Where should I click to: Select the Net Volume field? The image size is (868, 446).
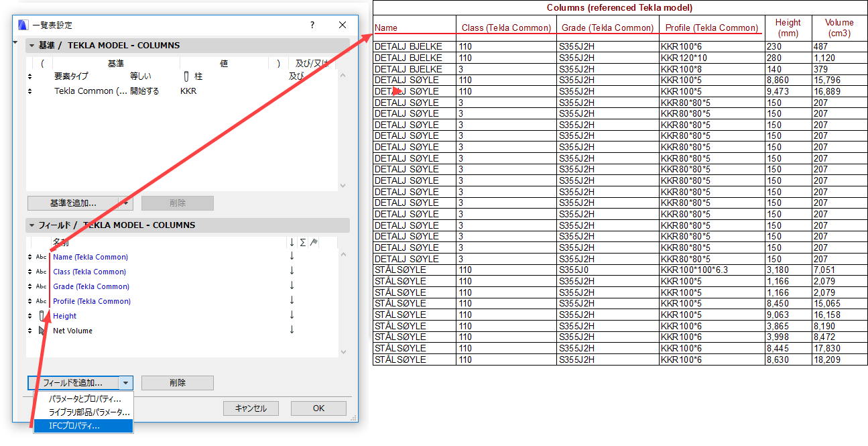[73, 331]
